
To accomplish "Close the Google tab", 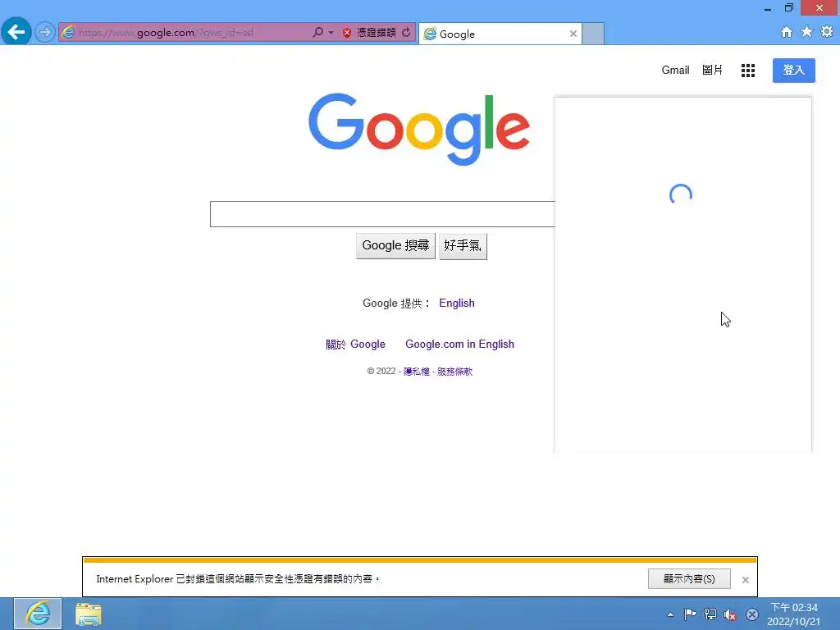I will 573,34.
